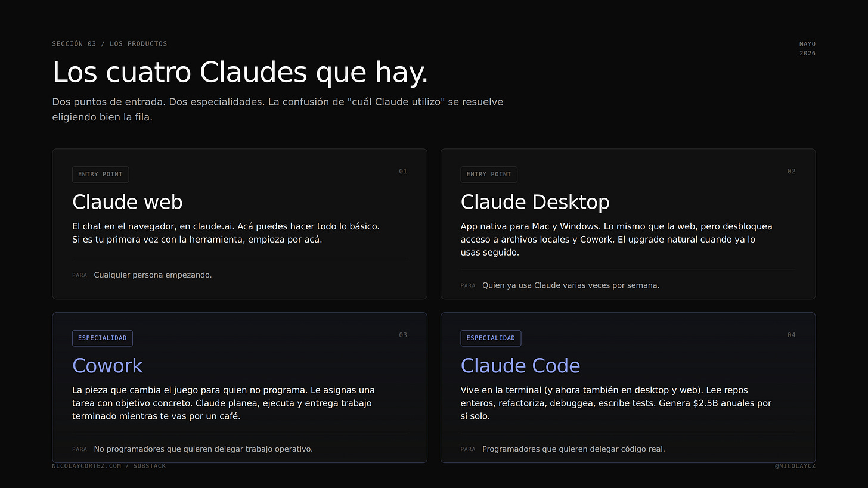Click the 'SECCIÓN 03 / LOS PRODUCTOS' section label
The height and width of the screenshot is (488, 868).
coord(110,44)
